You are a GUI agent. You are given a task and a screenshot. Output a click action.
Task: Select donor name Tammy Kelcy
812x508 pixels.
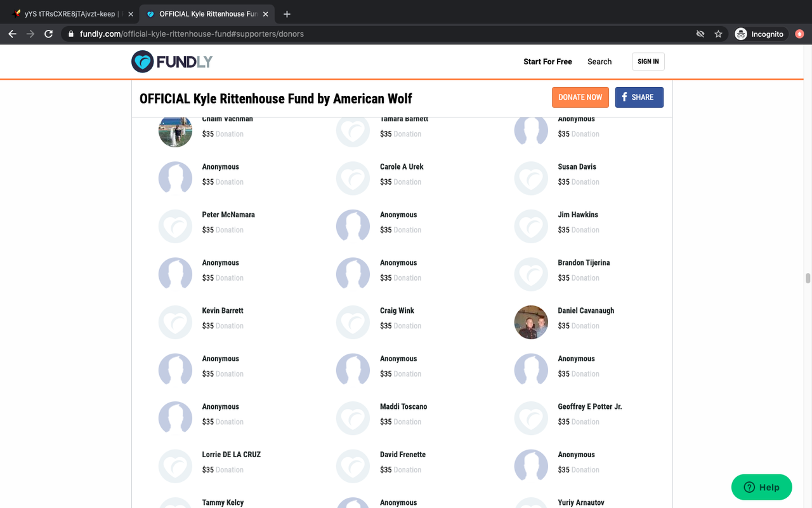pos(223,502)
